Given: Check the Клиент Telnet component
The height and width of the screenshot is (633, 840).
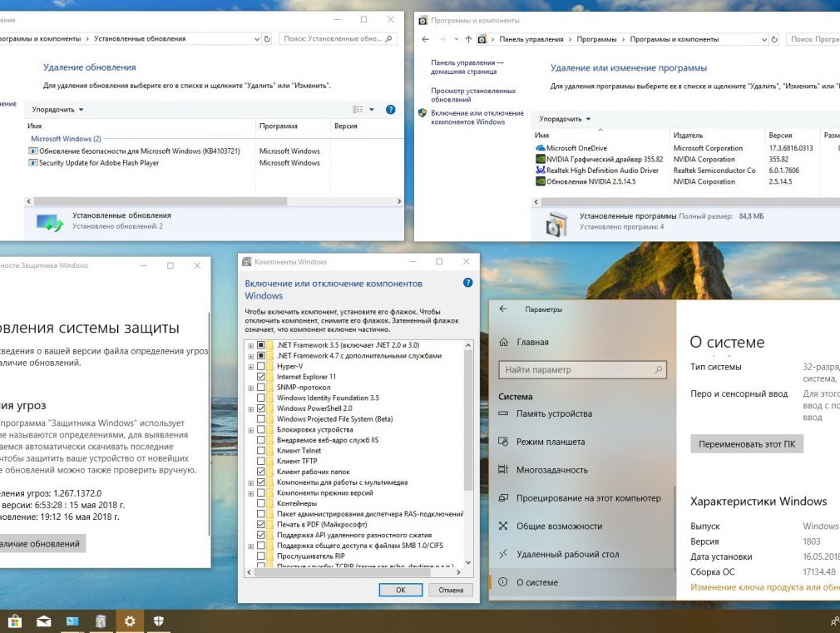Looking at the screenshot, I should [261, 451].
